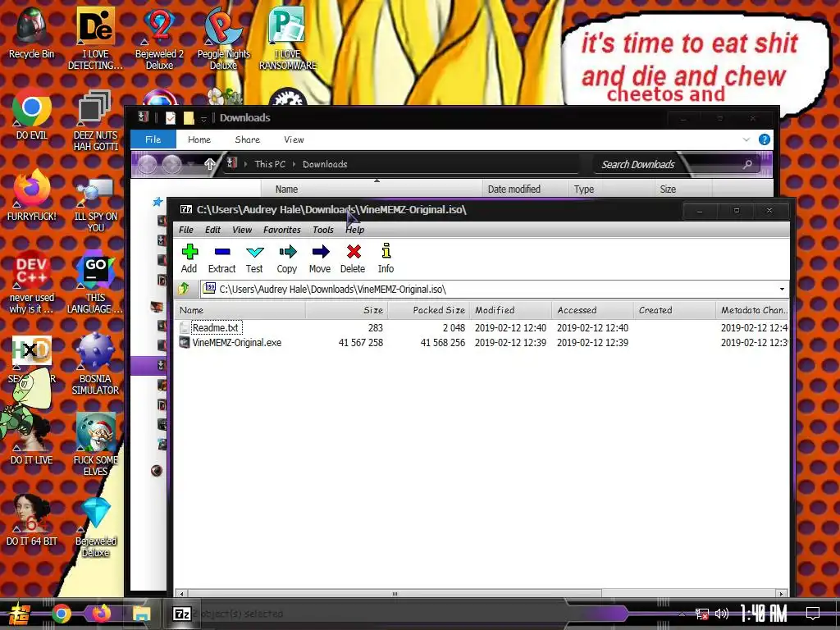This screenshot has width=840, height=630.
Task: Select the 'DEEZ NUTS HAH GOTTI' desktop icon
Action: click(x=95, y=121)
